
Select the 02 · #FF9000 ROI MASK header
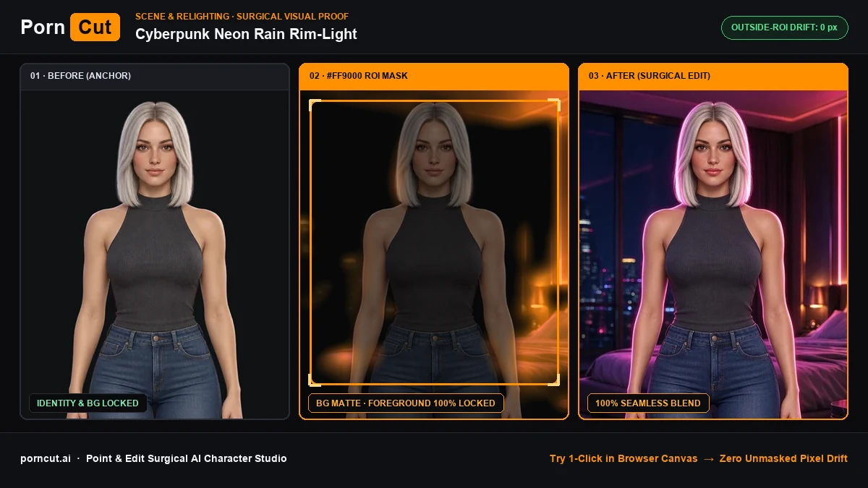coord(434,76)
